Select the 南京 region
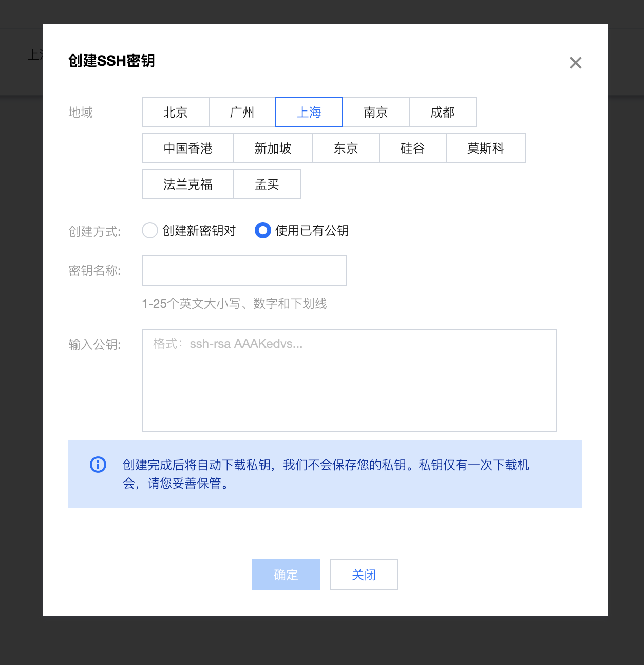644x665 pixels. [375, 112]
